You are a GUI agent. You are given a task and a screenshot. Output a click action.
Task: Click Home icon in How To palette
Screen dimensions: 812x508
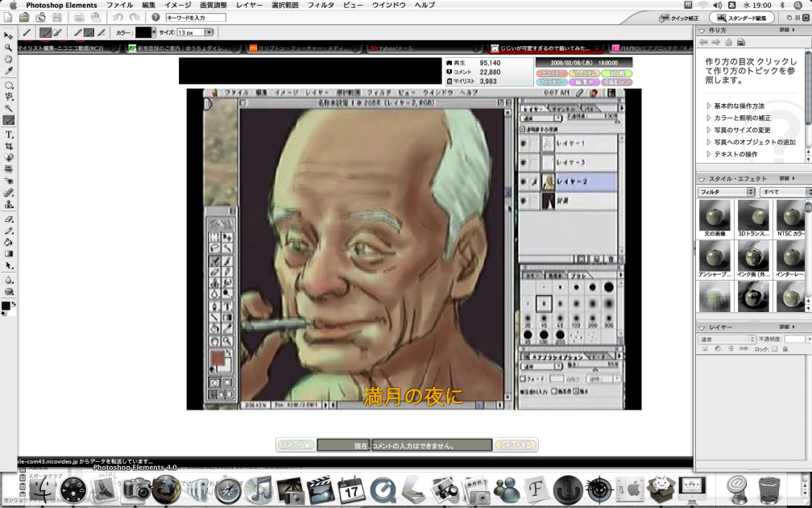click(x=728, y=42)
